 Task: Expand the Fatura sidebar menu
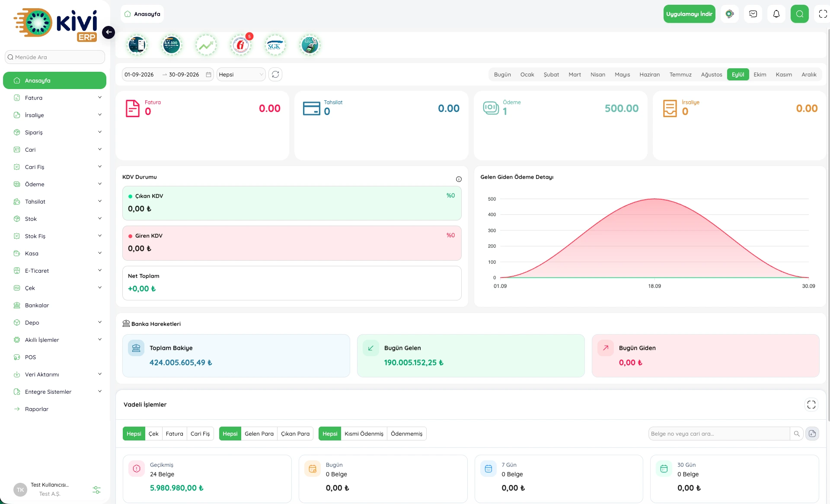tap(54, 98)
